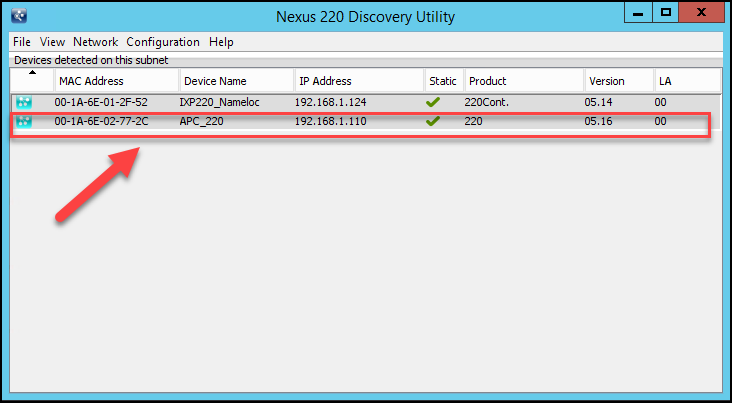
Task: Click the Nexus 220 app icon in title bar
Action: click(x=19, y=16)
